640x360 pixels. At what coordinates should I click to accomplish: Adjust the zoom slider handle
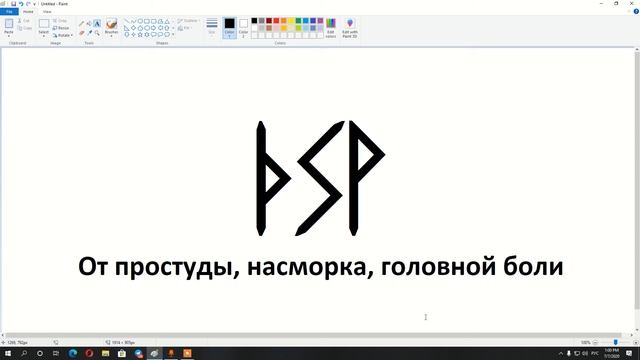pos(616,342)
